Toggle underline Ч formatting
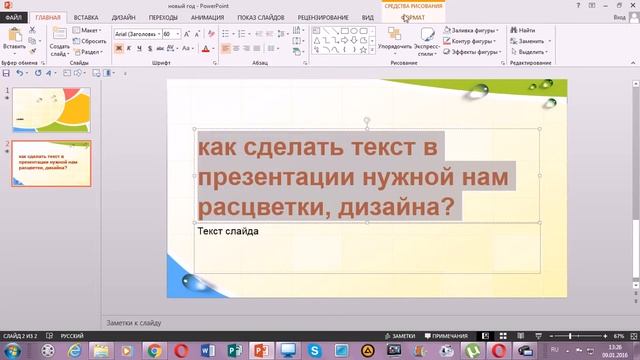Viewport: 640px width, 360px height. [139, 49]
